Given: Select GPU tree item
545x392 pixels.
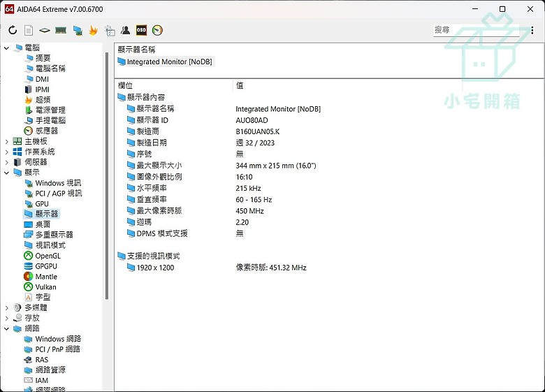Looking at the screenshot, I should click(x=37, y=203).
